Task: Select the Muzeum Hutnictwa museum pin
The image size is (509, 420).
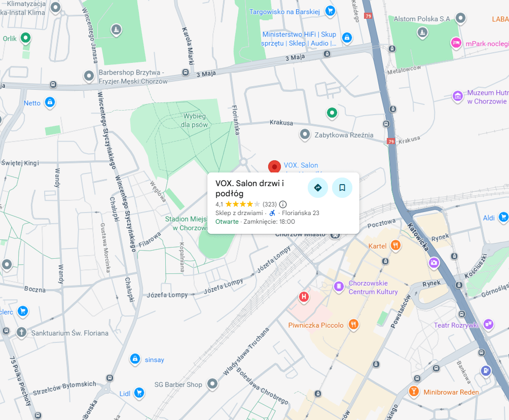Action: point(458,96)
